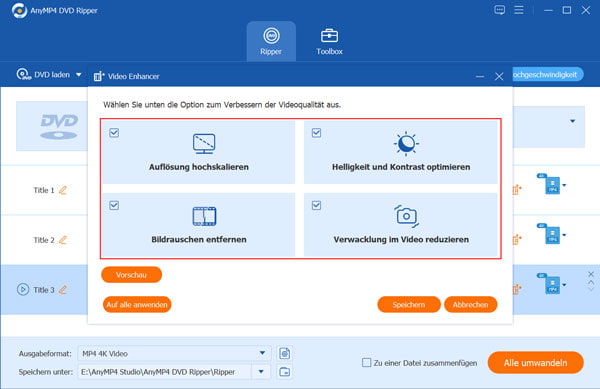
Task: Click the Alle umwandeln button
Action: 536,363
